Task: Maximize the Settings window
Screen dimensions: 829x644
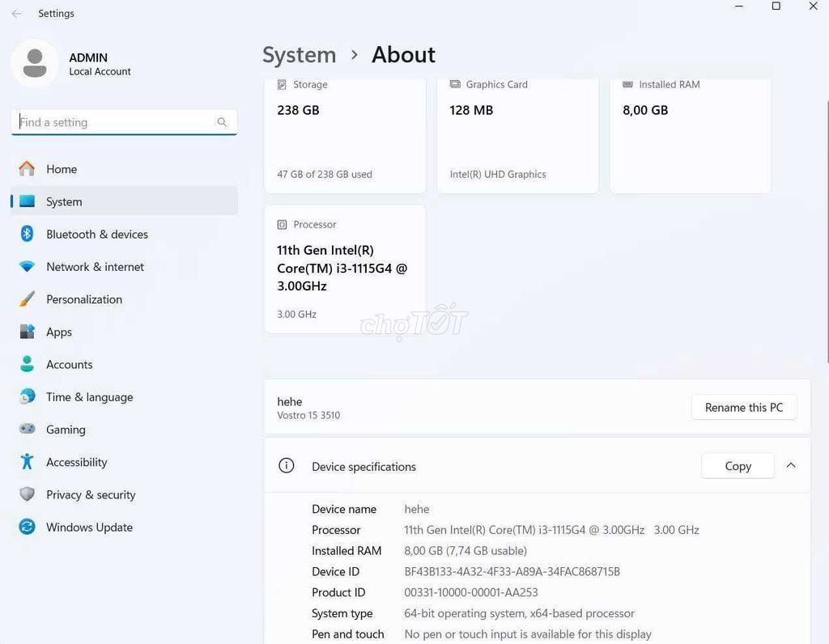Action: coord(776,6)
